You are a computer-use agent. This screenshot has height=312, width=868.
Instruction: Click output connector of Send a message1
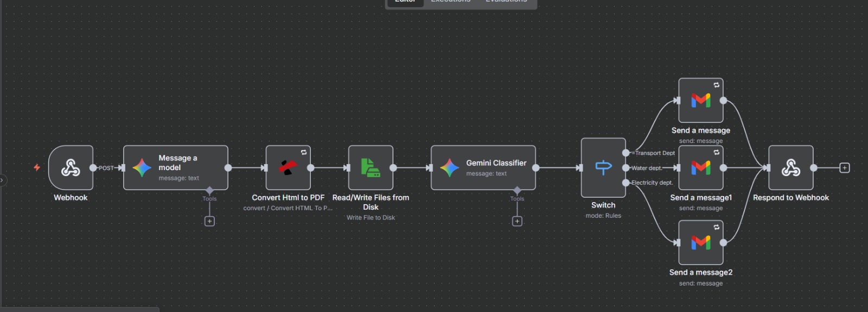[724, 168]
